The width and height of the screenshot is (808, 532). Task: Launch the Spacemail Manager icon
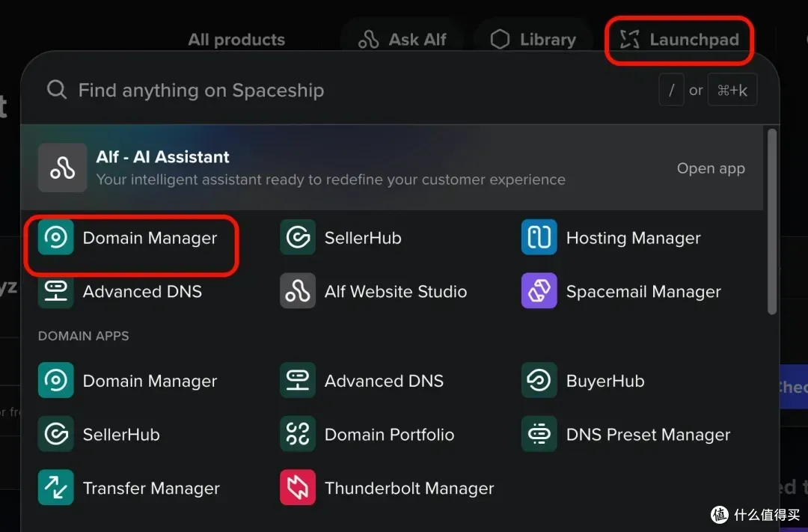pos(539,291)
